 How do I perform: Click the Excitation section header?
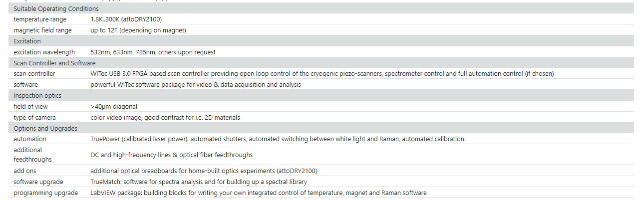point(27,41)
